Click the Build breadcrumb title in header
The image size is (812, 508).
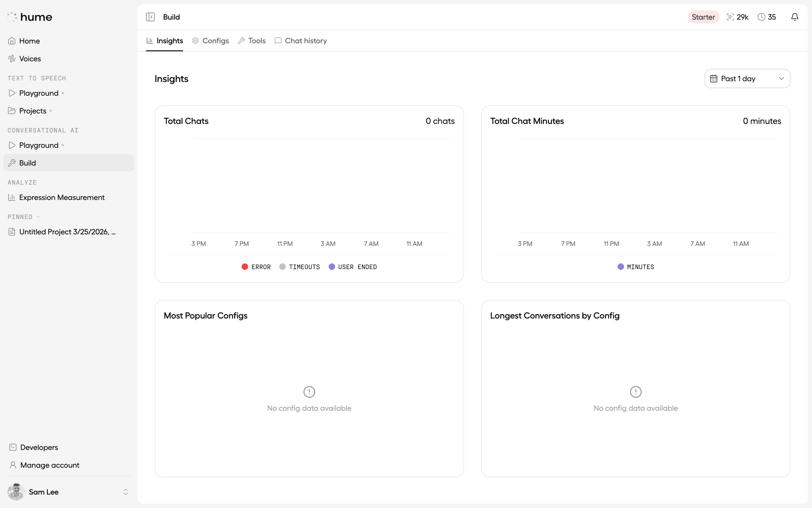(171, 17)
